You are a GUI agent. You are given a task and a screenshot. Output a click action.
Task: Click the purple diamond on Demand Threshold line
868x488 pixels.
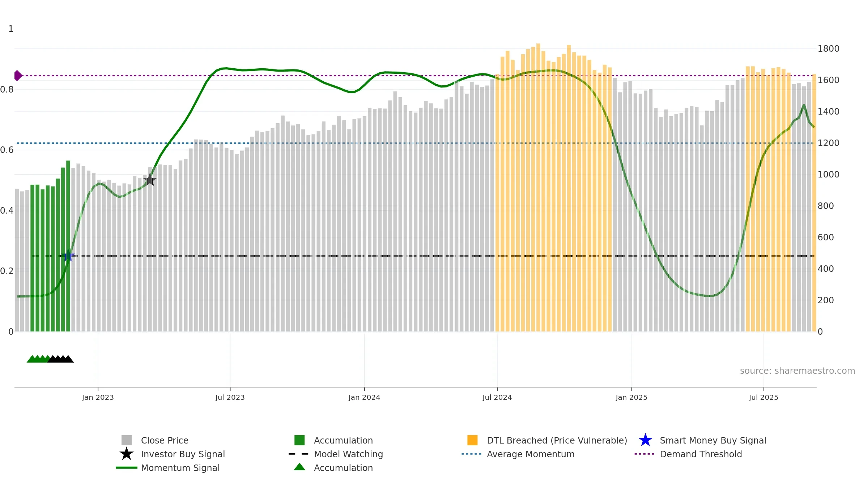[18, 76]
